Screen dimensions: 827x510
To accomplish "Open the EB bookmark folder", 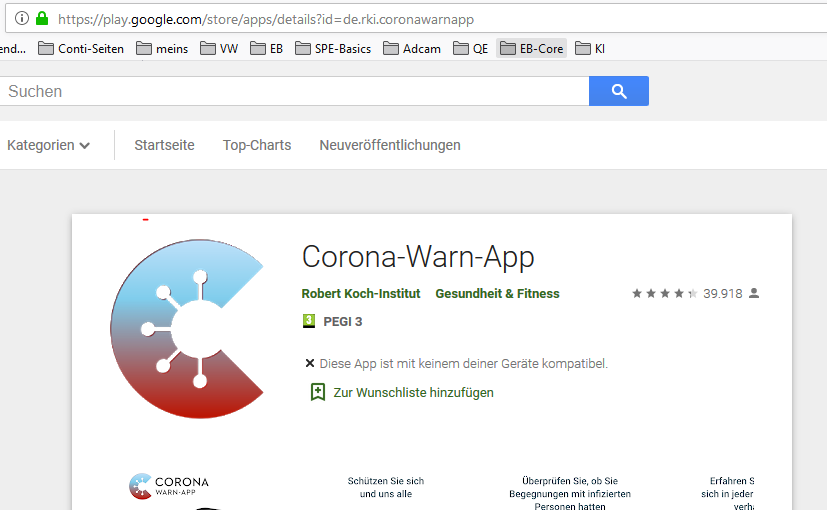I will click(266, 49).
